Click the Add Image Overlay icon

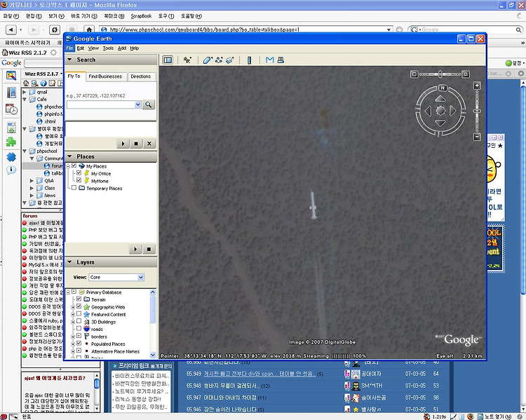pos(230,60)
